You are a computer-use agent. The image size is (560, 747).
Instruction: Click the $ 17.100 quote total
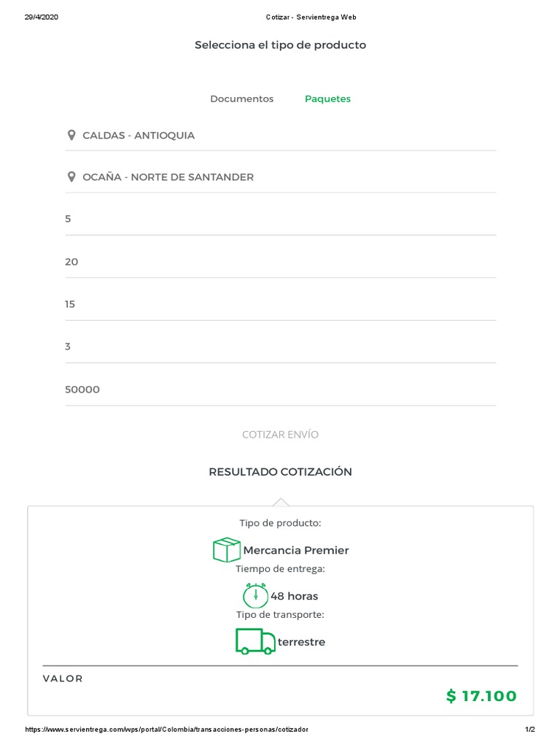coord(481,696)
